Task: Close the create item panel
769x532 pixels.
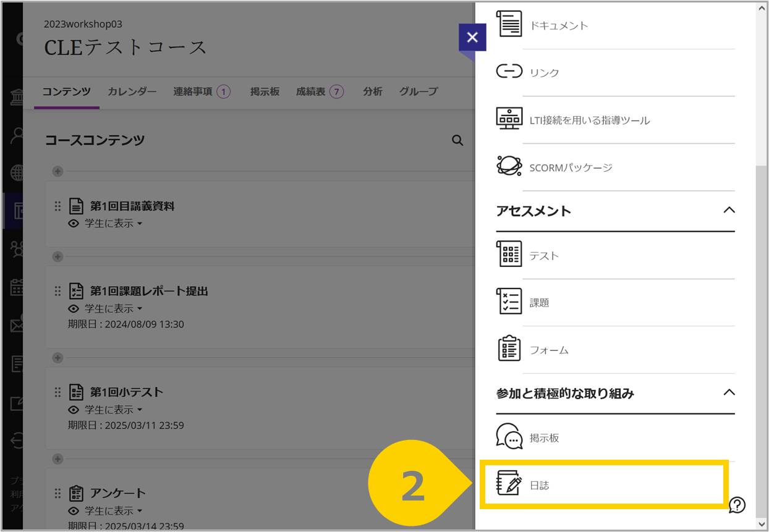Action: point(472,38)
